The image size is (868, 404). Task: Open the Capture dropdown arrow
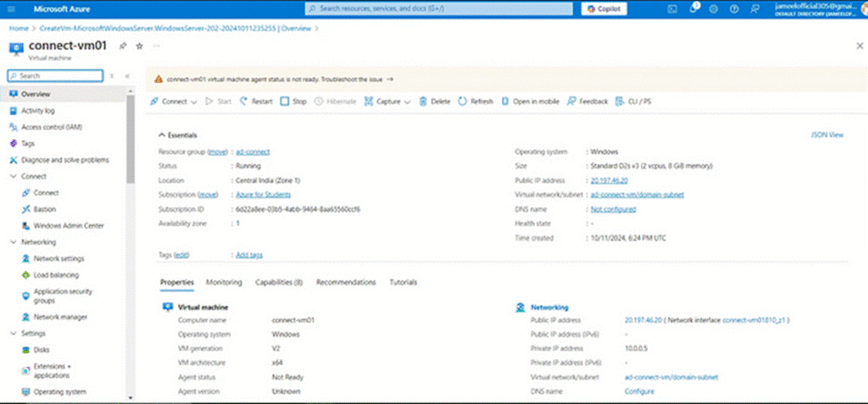407,102
